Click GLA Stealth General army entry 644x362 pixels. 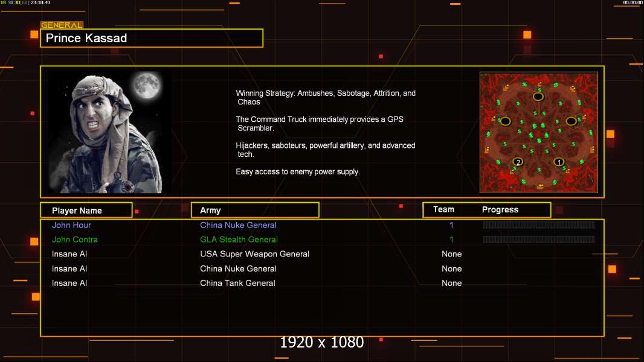tap(239, 240)
